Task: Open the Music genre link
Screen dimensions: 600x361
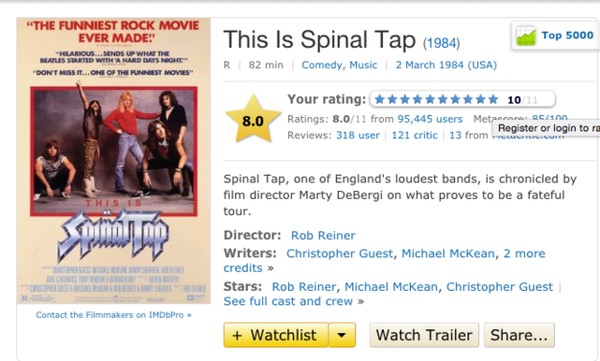Action: point(363,65)
